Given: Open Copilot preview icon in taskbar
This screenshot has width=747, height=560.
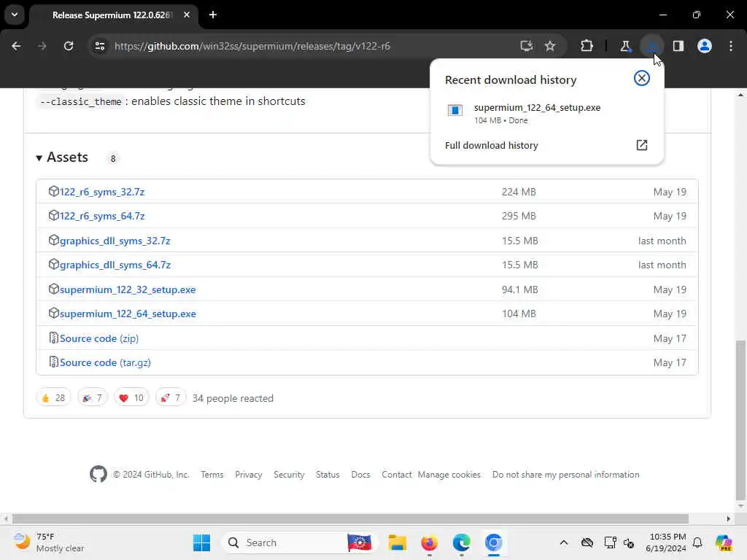Looking at the screenshot, I should [724, 542].
